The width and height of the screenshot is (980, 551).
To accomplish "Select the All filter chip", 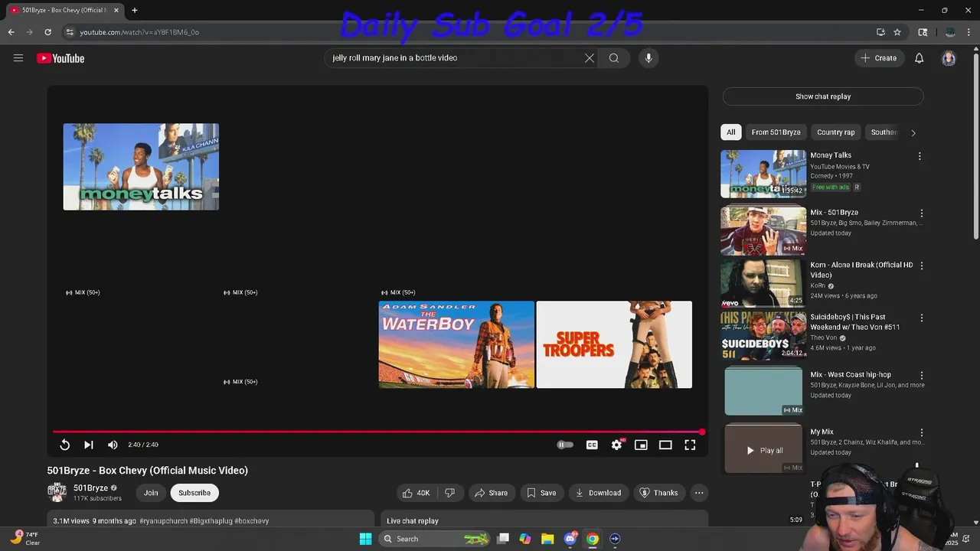I will click(731, 132).
